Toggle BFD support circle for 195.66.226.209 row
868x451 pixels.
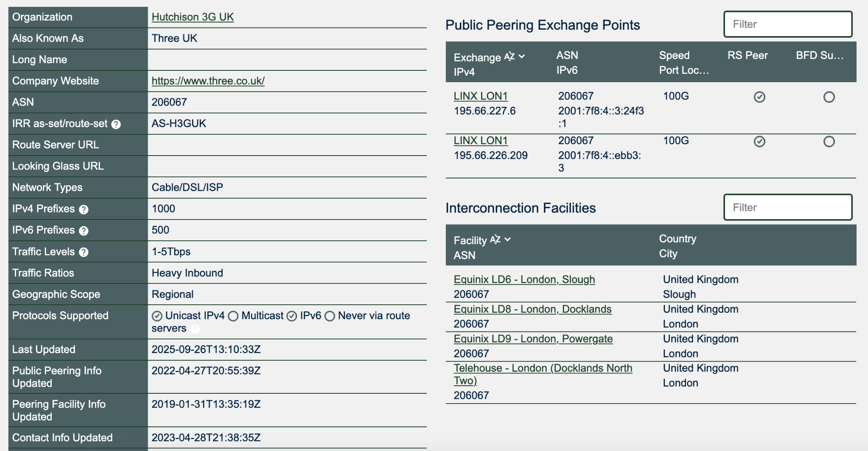click(x=829, y=142)
